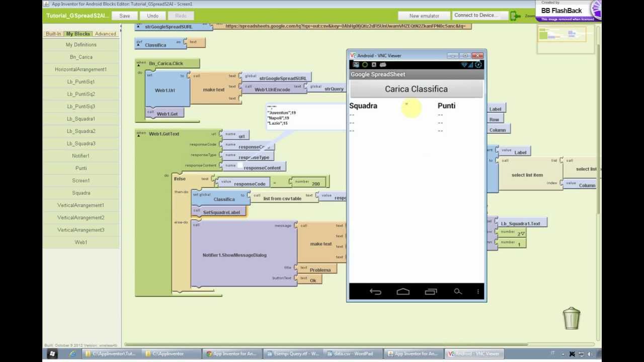Screen dimensions: 644x362
Task: Tap the Android search magnifier icon
Action: tap(458, 292)
